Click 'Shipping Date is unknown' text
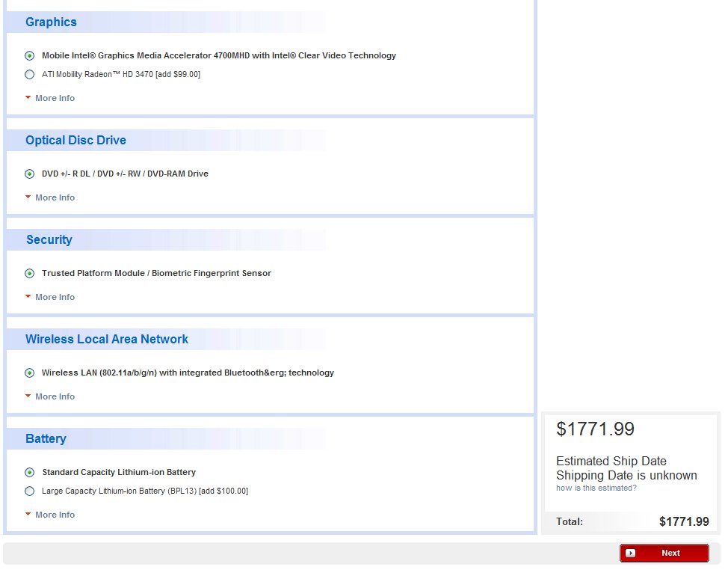The height and width of the screenshot is (570, 728). tap(626, 475)
